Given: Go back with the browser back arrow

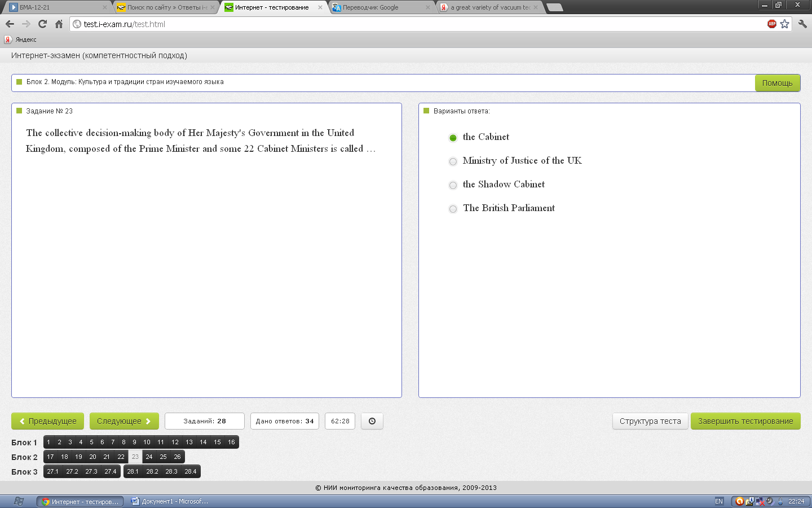Looking at the screenshot, I should pos(10,24).
